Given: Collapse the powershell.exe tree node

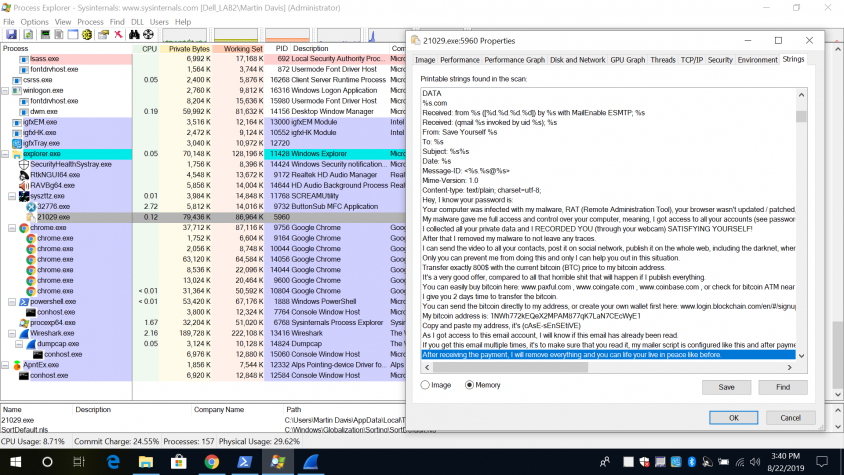Looking at the screenshot, I should point(12,302).
